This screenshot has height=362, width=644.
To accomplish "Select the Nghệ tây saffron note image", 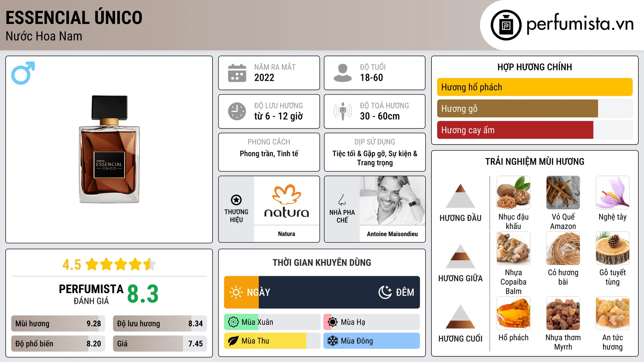I will coord(613,193).
